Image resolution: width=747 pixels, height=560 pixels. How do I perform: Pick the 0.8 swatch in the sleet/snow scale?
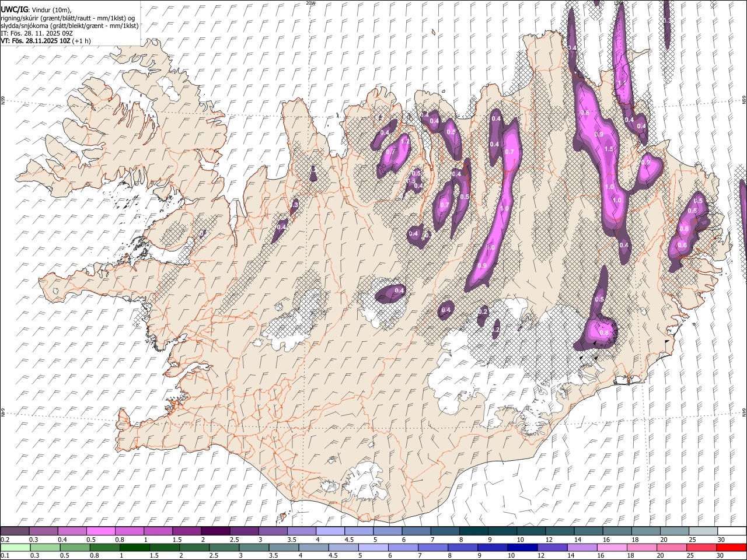click(129, 531)
